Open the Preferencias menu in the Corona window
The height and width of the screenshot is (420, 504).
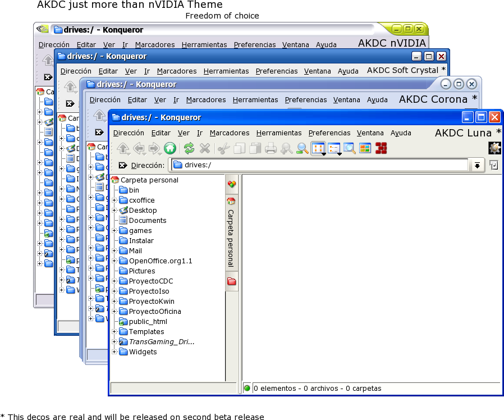(306, 100)
